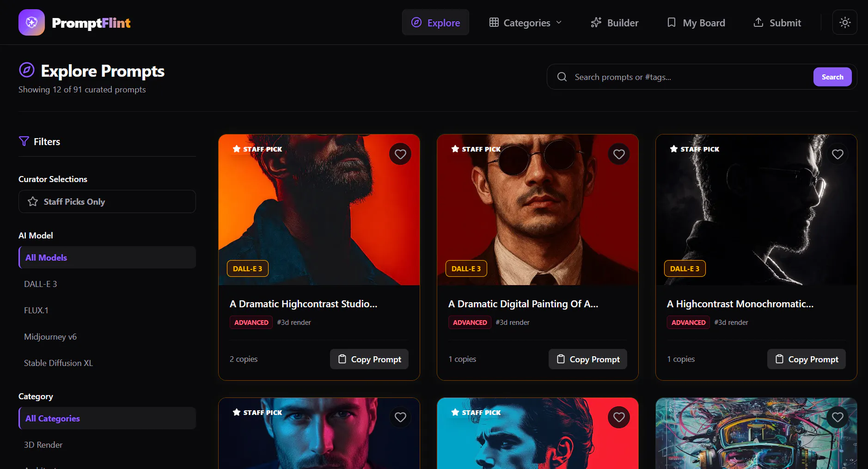The image size is (868, 469).
Task: Open monochrome silhouette profile thumbnail
Action: point(756,210)
